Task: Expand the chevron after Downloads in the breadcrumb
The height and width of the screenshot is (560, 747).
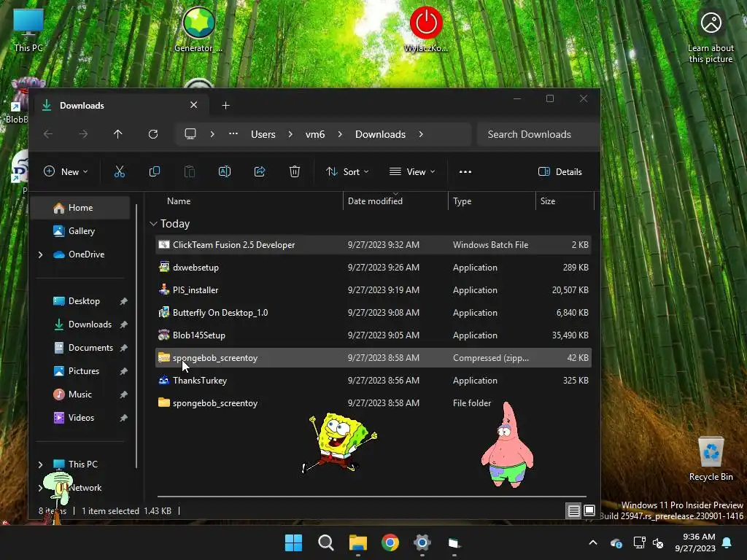Action: point(421,134)
